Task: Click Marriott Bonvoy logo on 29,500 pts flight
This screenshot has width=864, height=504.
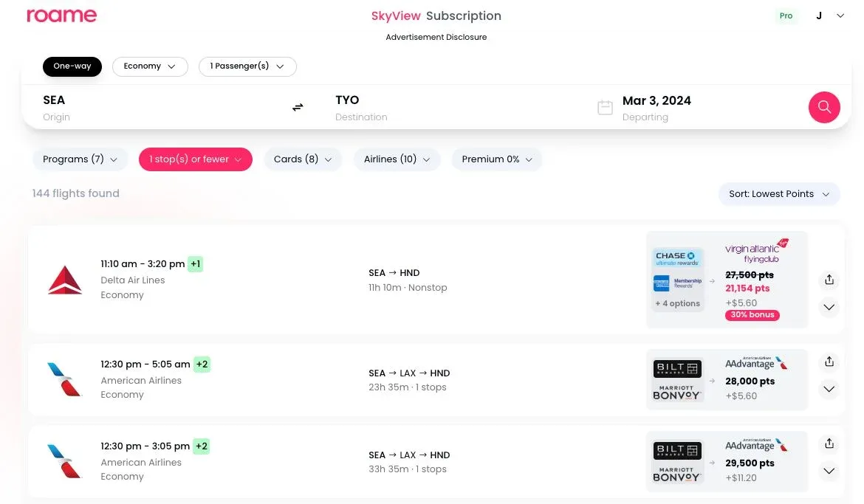Action: [x=676, y=474]
